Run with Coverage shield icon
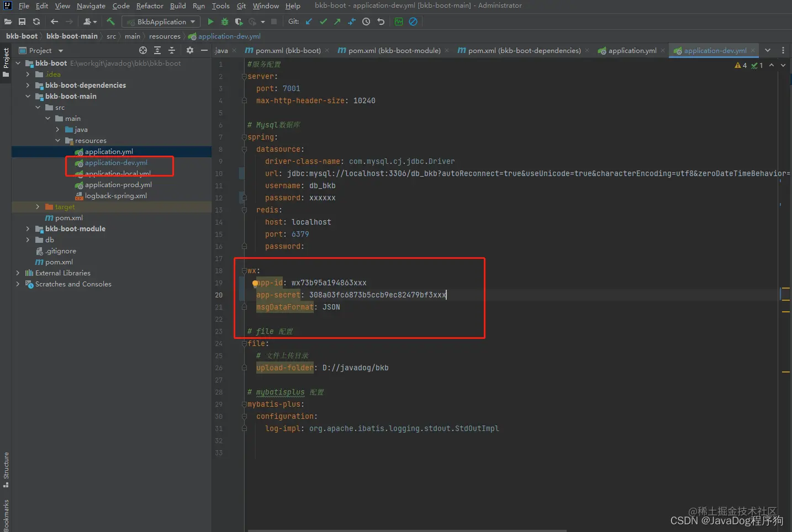The height and width of the screenshot is (532, 792). coord(239,22)
